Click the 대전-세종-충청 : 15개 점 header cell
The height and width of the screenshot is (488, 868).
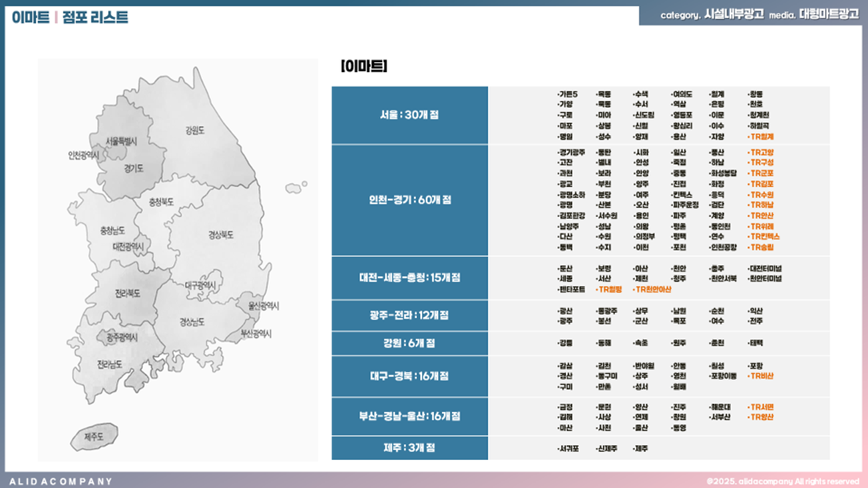click(409, 277)
